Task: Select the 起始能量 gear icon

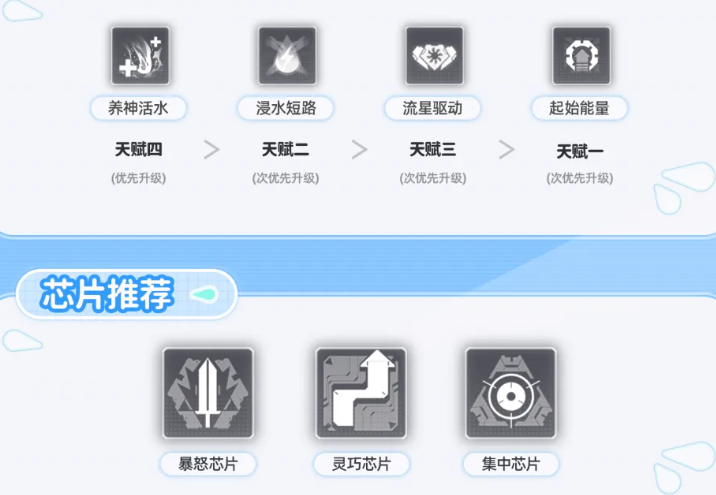Action: click(x=581, y=56)
